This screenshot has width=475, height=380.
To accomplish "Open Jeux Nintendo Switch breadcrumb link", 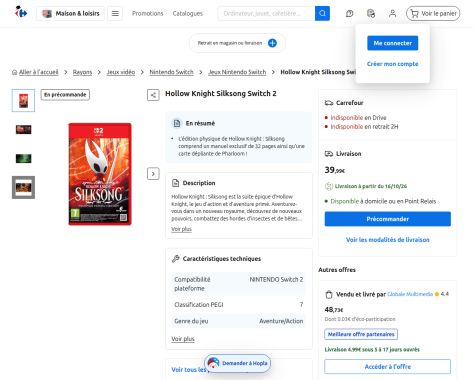I will (x=237, y=72).
